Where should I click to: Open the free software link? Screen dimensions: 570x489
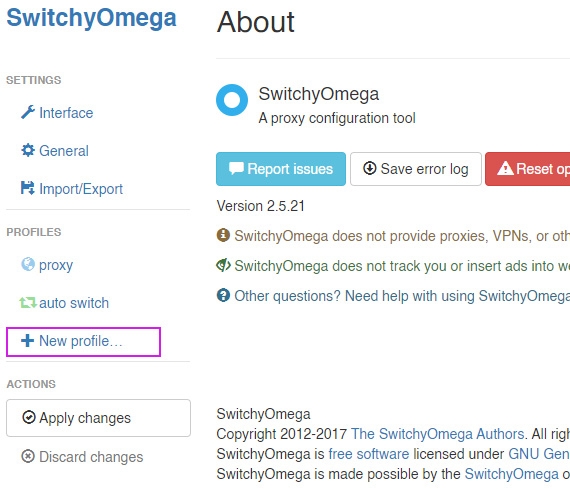point(369,454)
